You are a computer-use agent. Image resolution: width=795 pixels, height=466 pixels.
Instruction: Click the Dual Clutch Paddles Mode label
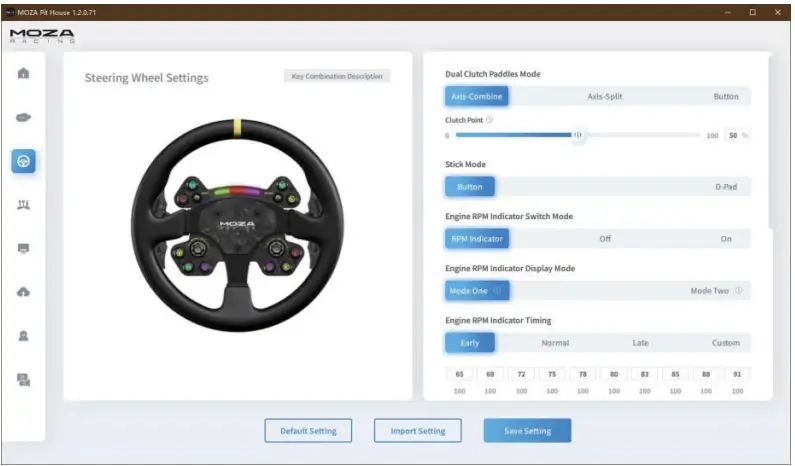[x=493, y=74]
